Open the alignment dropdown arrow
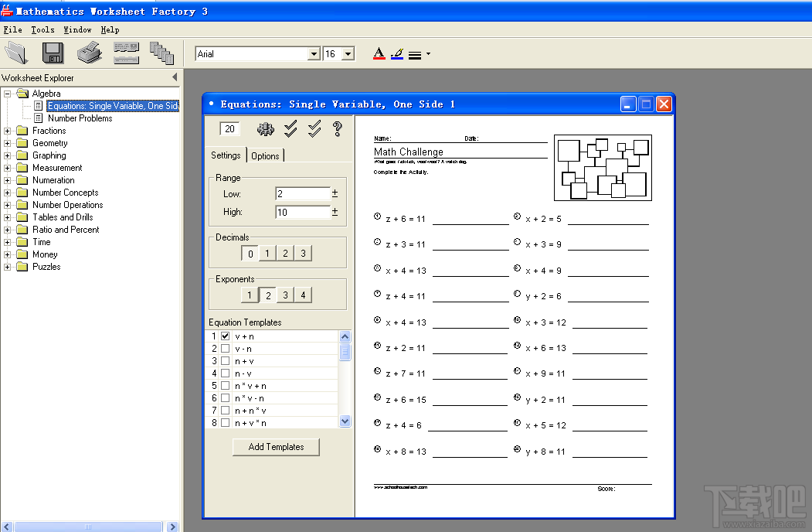Viewport: 812px width, 532px height. tap(428, 54)
